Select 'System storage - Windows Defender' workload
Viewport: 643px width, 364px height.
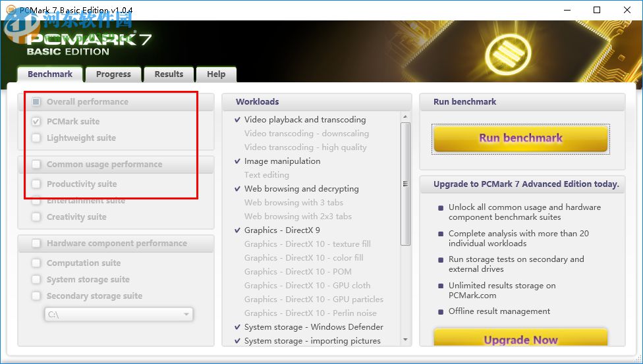314,326
